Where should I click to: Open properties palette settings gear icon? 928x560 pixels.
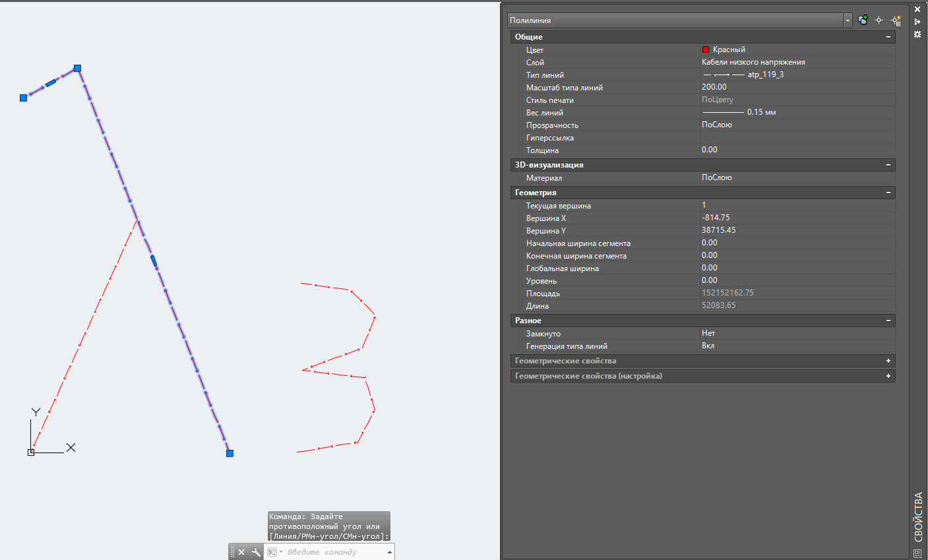917,34
